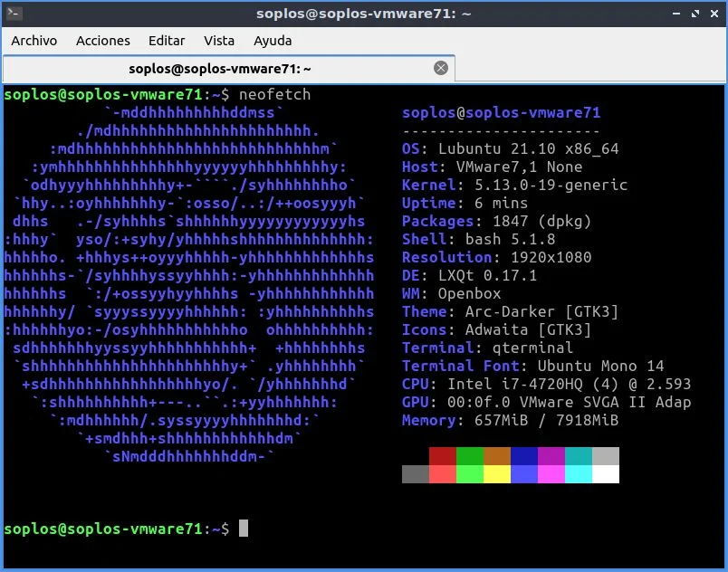Maximize the qterminal window
The height and width of the screenshot is (572, 728).
click(x=695, y=14)
